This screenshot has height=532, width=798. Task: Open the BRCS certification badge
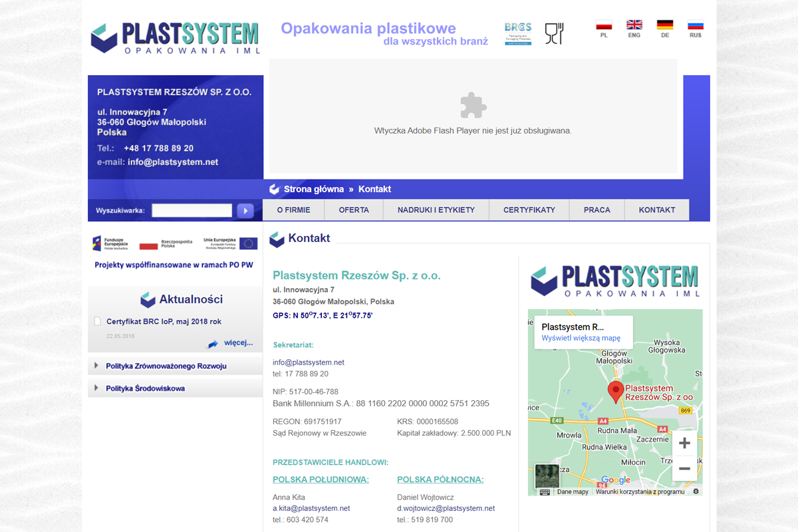pyautogui.click(x=518, y=33)
